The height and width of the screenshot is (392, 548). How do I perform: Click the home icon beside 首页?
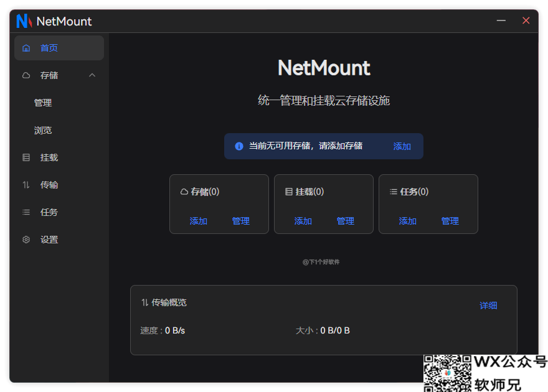click(26, 48)
